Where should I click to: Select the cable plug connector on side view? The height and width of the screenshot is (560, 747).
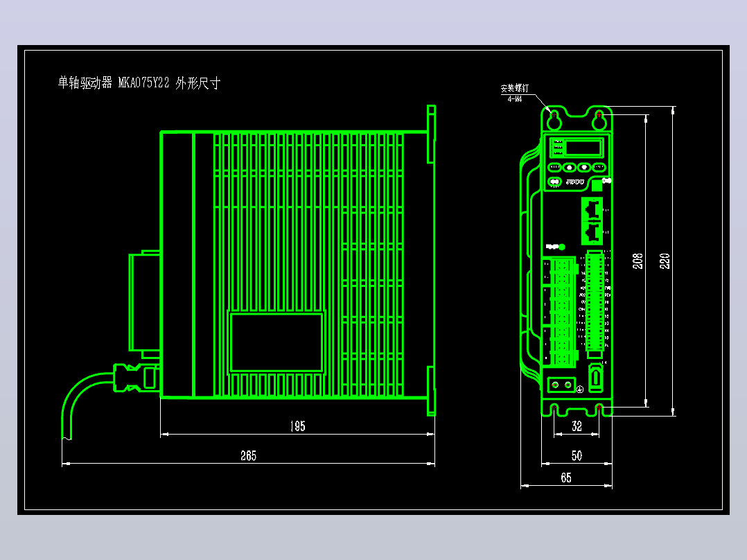pyautogui.click(x=136, y=378)
